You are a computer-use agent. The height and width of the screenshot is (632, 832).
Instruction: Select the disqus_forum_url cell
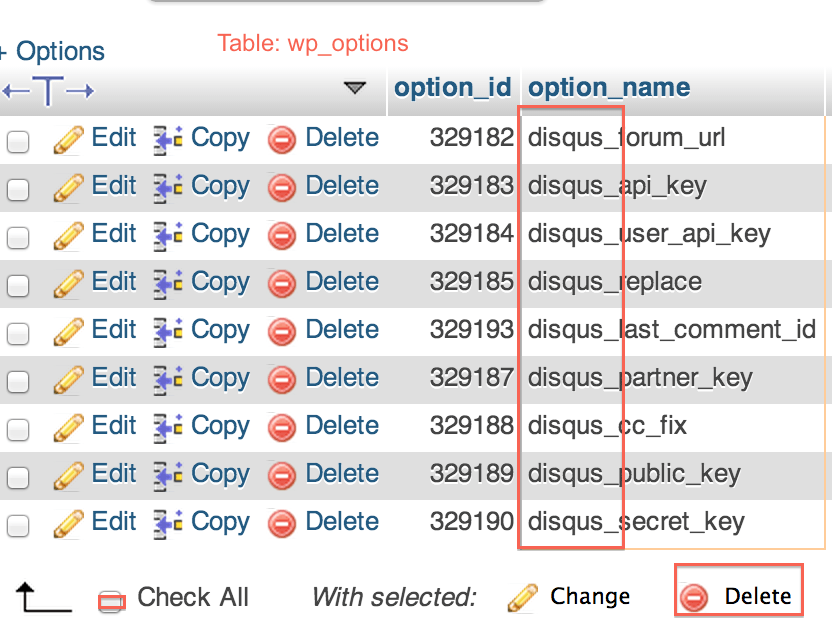tap(672, 140)
